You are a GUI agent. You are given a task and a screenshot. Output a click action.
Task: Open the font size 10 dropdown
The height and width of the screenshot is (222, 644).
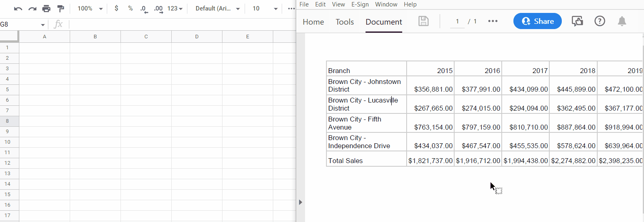(x=265, y=8)
